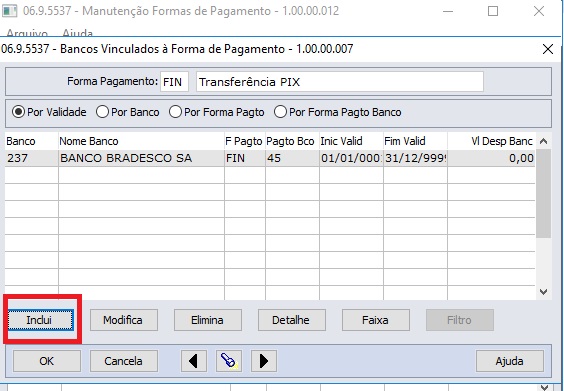
Task: Click the Modifica button
Action: [x=124, y=320]
